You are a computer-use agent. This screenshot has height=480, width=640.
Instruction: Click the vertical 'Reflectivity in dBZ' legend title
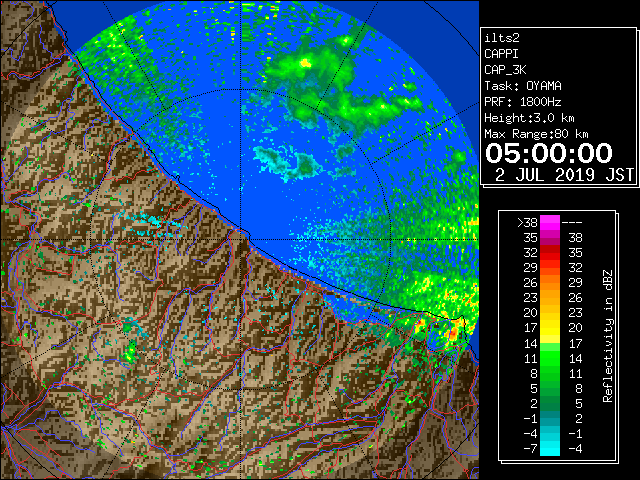[608, 336]
